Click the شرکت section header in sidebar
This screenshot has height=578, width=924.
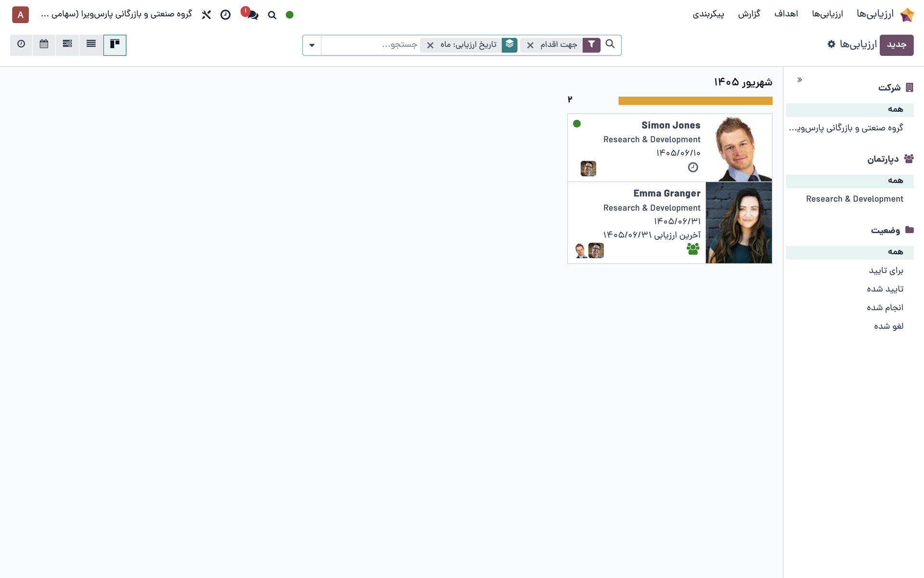(x=896, y=88)
